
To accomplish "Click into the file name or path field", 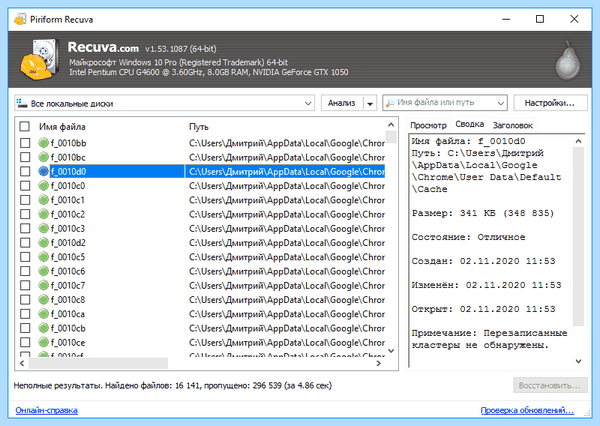I will [444, 103].
